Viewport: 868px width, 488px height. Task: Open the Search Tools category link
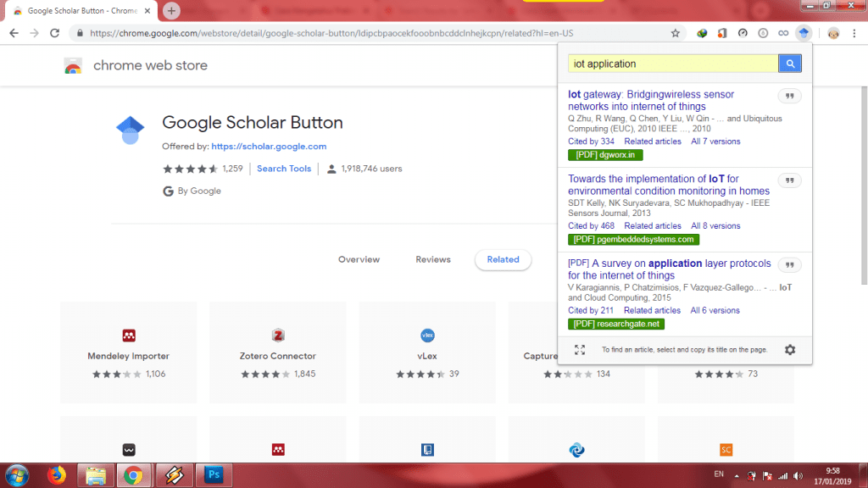[284, 169]
